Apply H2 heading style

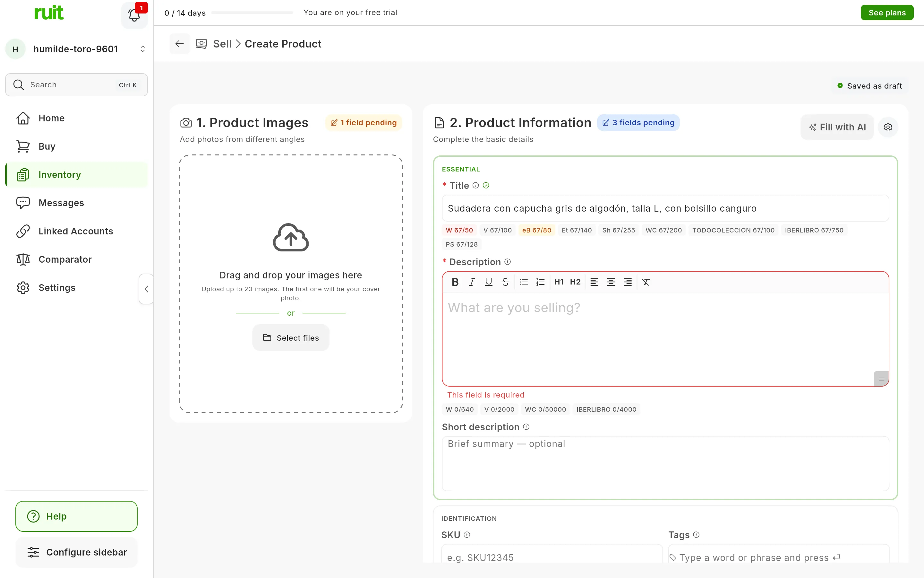575,282
